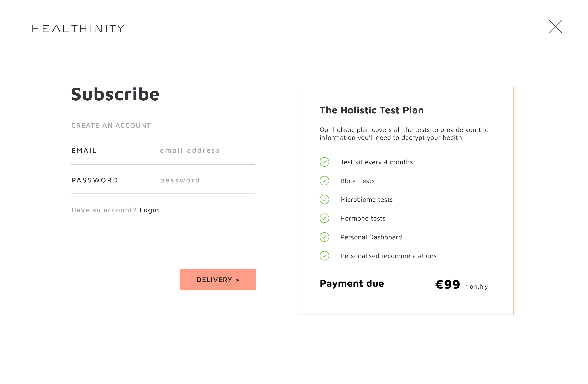Click the EMAIL field label

[84, 151]
